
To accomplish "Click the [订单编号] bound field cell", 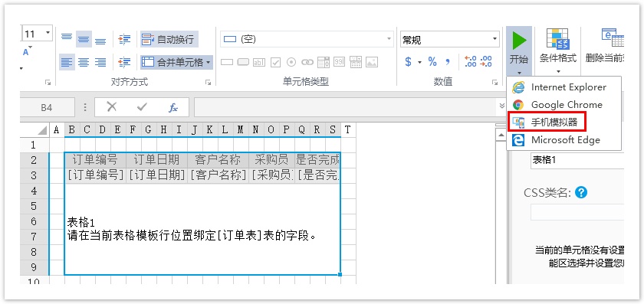I will pos(95,175).
